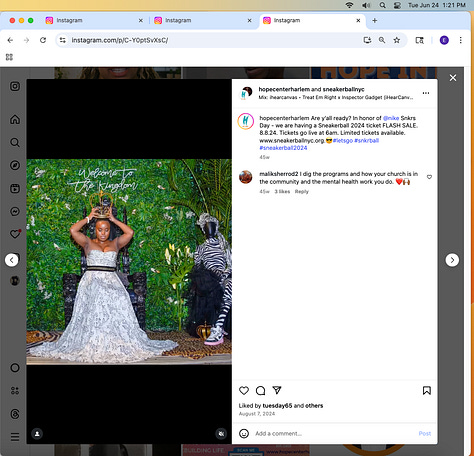Open the AI Studio grid icon in sidebar
The width and height of the screenshot is (474, 456).
[15, 391]
